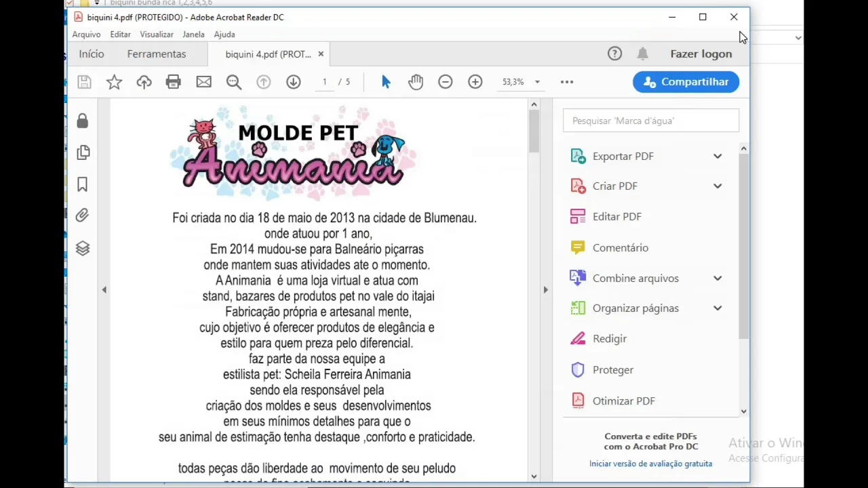Viewport: 868px width, 488px height.
Task: Expand the Criar PDF chevron
Action: point(717,186)
